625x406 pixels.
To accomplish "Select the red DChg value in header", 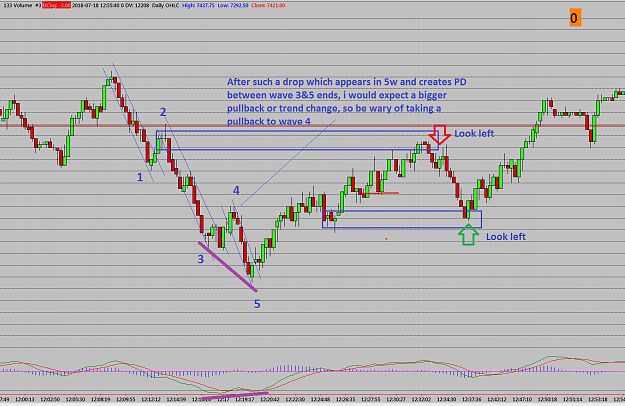I will (x=56, y=5).
